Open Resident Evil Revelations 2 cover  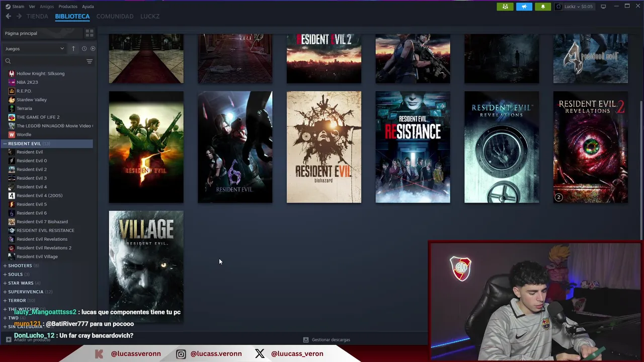[x=591, y=147]
